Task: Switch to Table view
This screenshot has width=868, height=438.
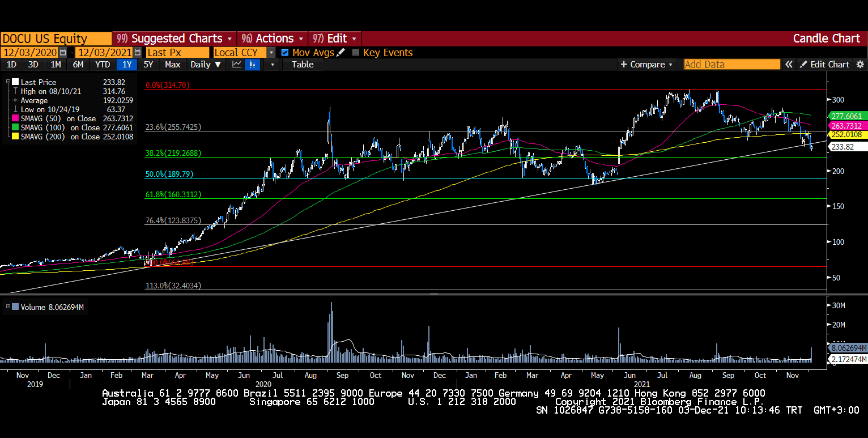Action: click(x=303, y=65)
